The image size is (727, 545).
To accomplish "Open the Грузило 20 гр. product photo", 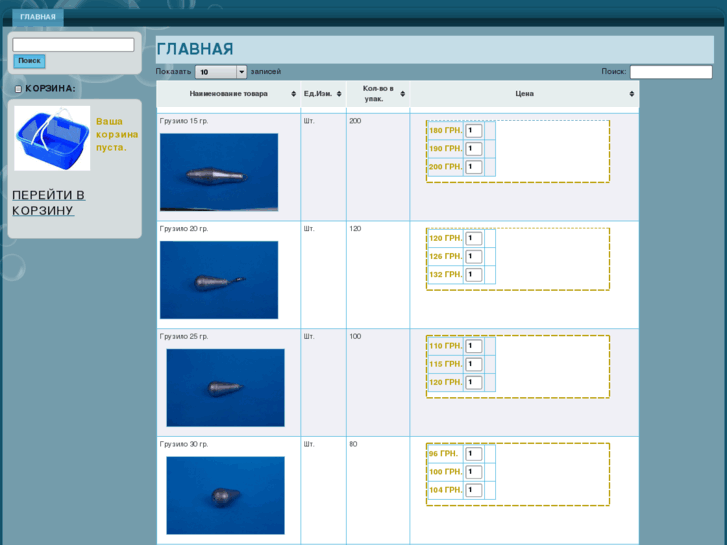I will (x=219, y=280).
